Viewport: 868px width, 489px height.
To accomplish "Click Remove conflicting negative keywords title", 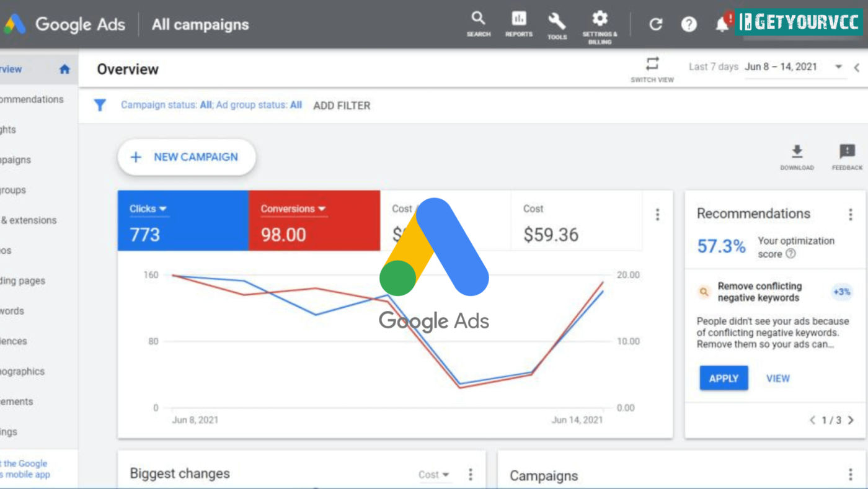I will click(x=759, y=292).
